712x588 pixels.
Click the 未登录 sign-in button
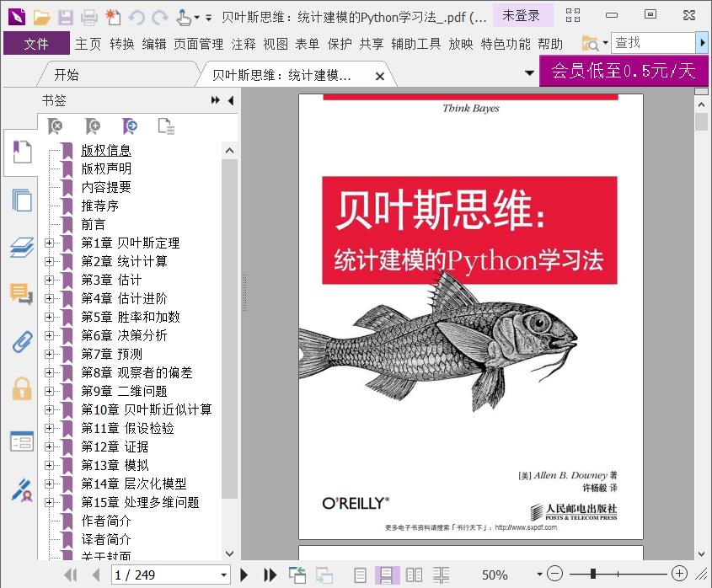(522, 16)
